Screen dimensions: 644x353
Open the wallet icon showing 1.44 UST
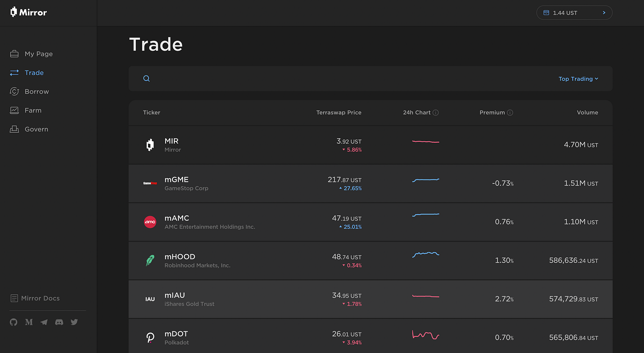(546, 13)
